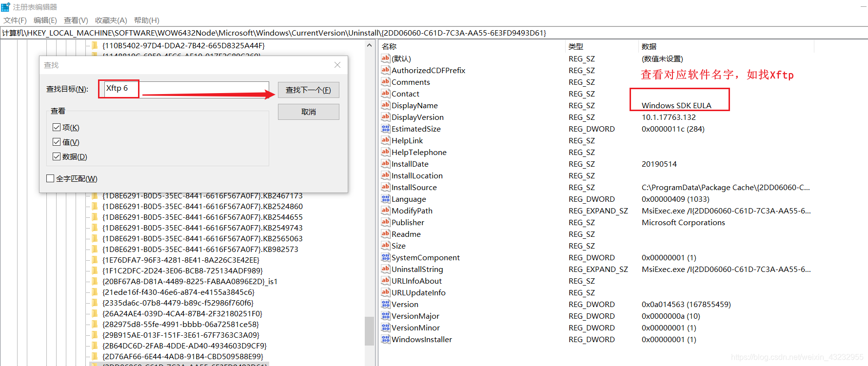Close the 查找 dialog
The image size is (868, 366).
pyautogui.click(x=337, y=65)
